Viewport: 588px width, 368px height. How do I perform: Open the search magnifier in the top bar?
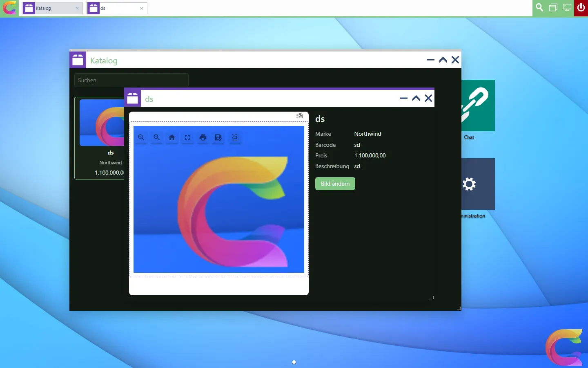pos(539,8)
